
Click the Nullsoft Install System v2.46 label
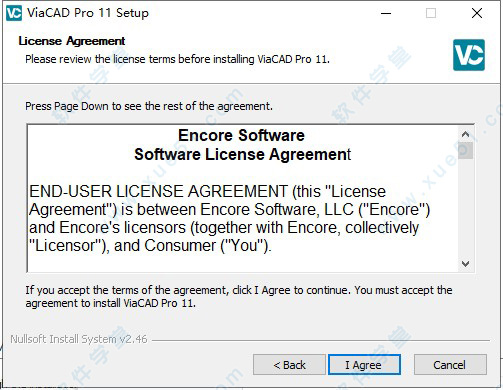coord(79,339)
